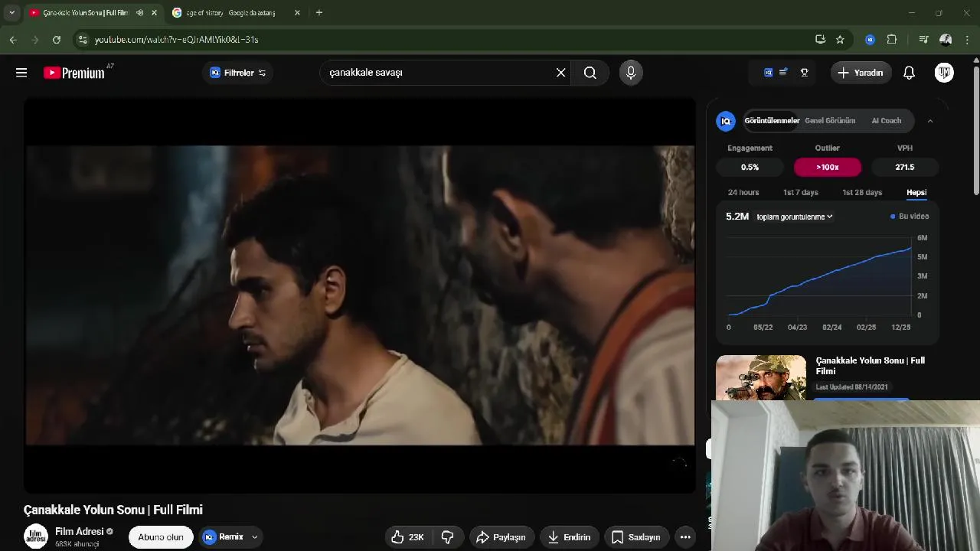Open the Filtreler filter button
Screen dimensions: 980x551
[238, 73]
